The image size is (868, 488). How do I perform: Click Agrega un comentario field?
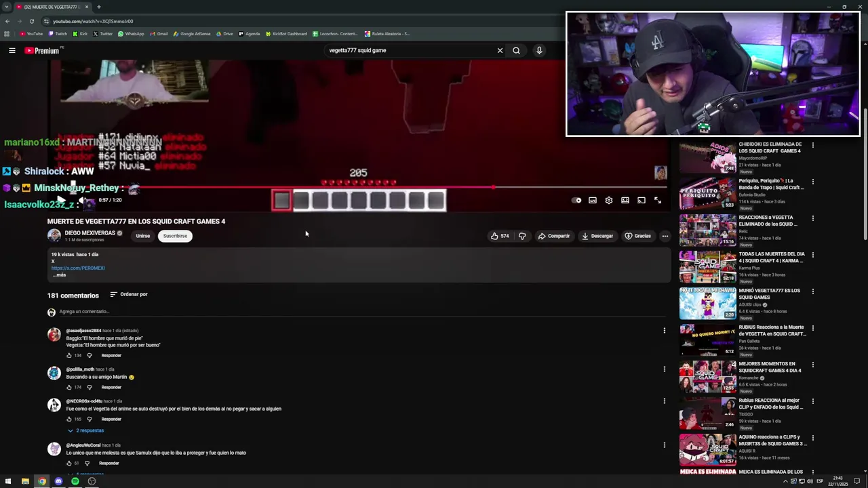(x=362, y=312)
